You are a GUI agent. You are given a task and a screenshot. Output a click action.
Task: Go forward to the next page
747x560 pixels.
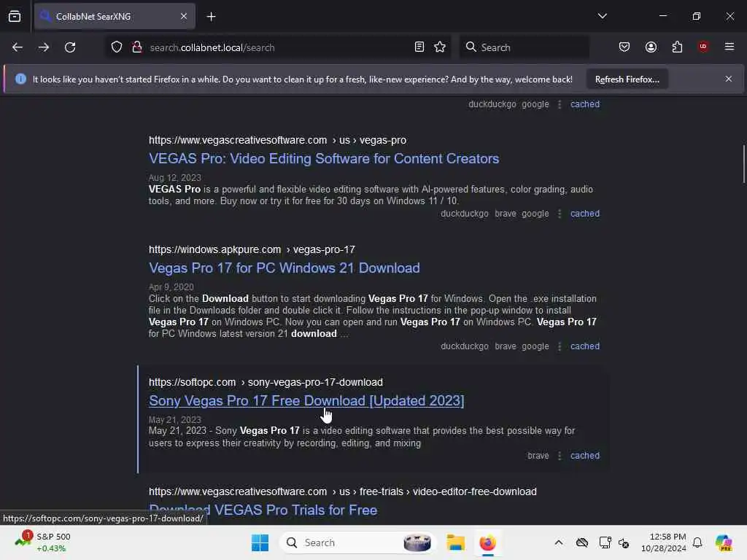coord(43,47)
